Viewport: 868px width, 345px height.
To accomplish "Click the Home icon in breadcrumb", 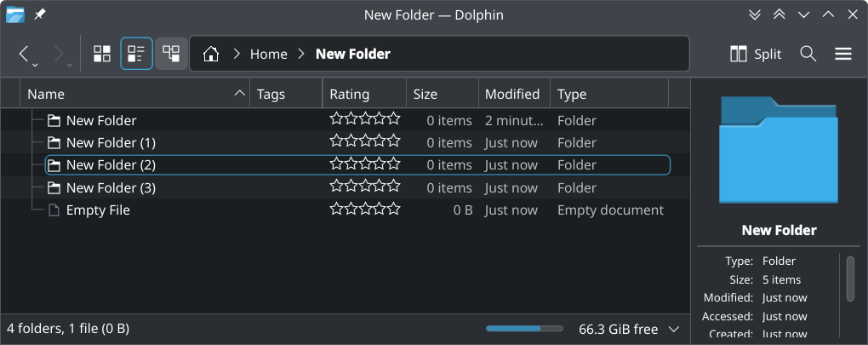I will [x=211, y=54].
